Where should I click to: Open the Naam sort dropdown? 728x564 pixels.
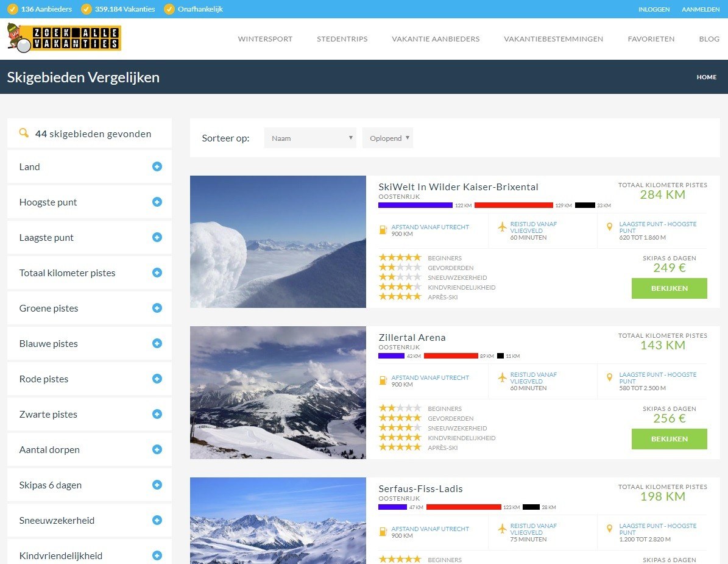pos(310,138)
